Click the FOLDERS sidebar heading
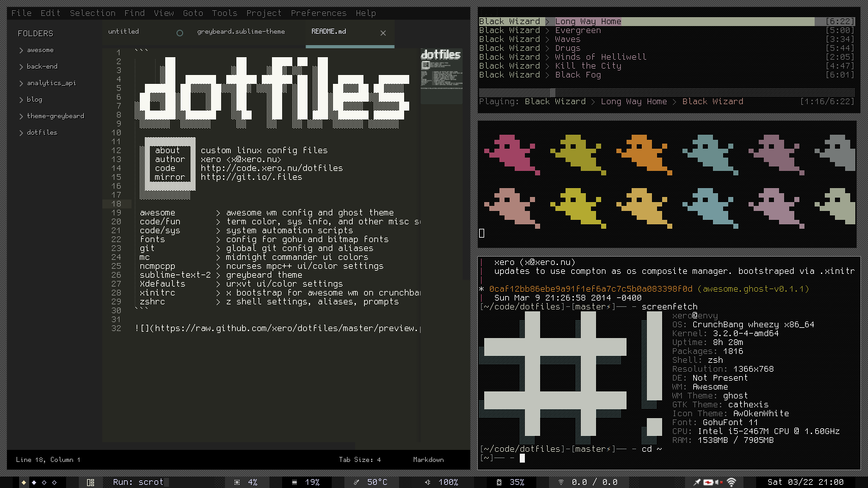Viewport: 868px width, 488px height. click(x=36, y=33)
